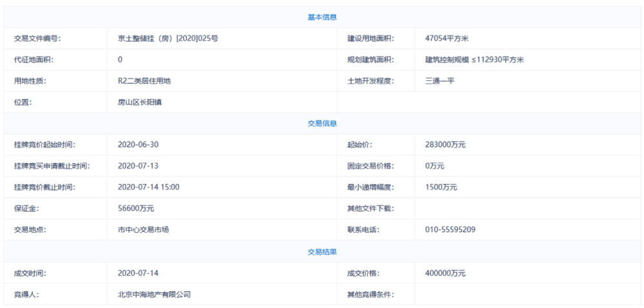This screenshot has width=644, height=308.
Task: Select phone number 010-55595209
Action: [x=451, y=230]
